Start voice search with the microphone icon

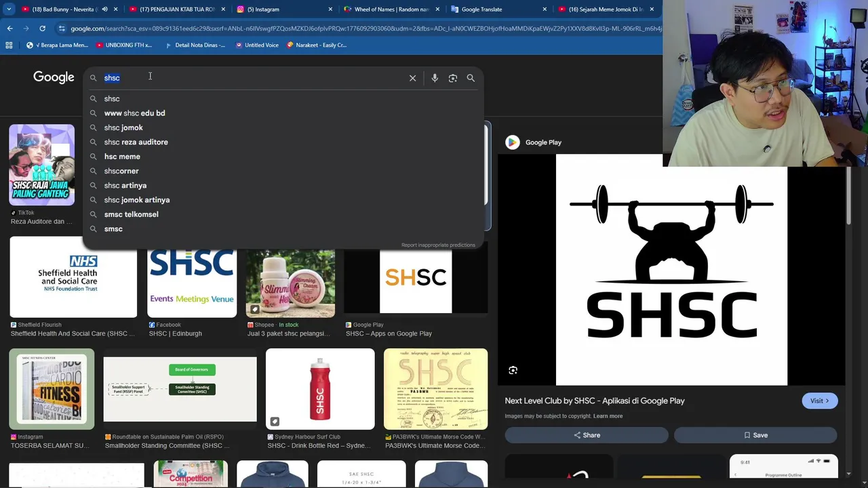(x=435, y=78)
